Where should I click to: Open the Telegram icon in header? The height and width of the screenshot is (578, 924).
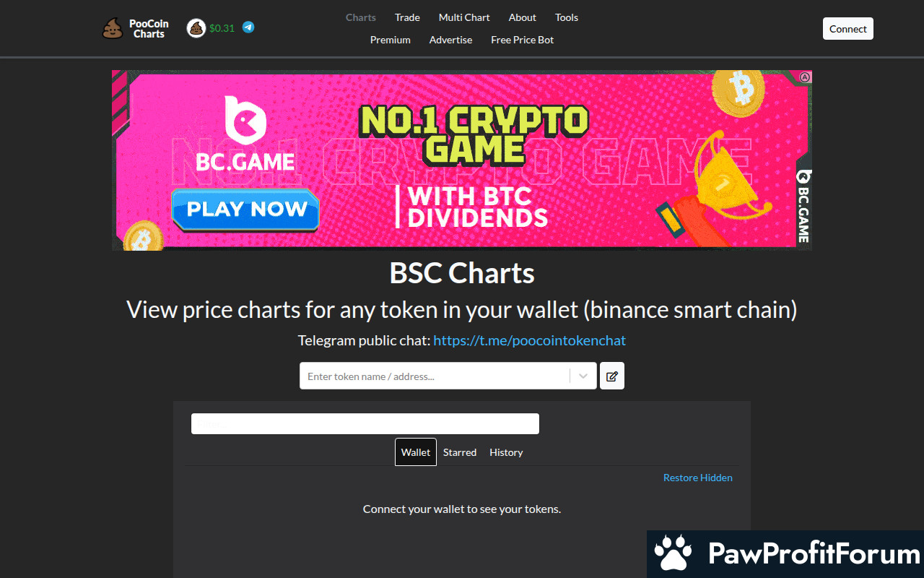point(248,27)
